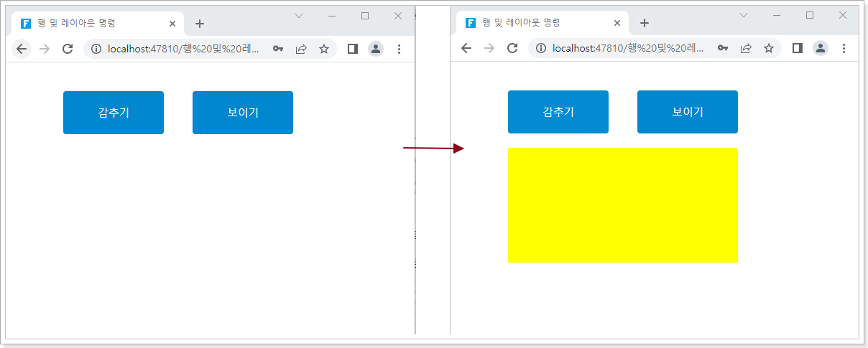The height and width of the screenshot is (348, 868).
Task: Select the '행 및 레이아웃 명령' tab in the right window
Action: (532, 23)
